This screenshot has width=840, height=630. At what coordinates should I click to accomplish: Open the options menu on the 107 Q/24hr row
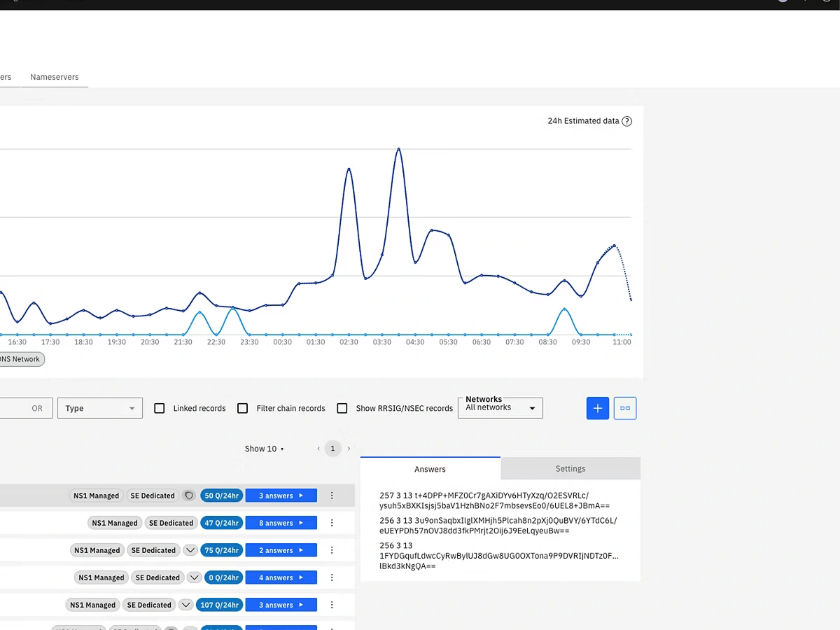click(332, 605)
